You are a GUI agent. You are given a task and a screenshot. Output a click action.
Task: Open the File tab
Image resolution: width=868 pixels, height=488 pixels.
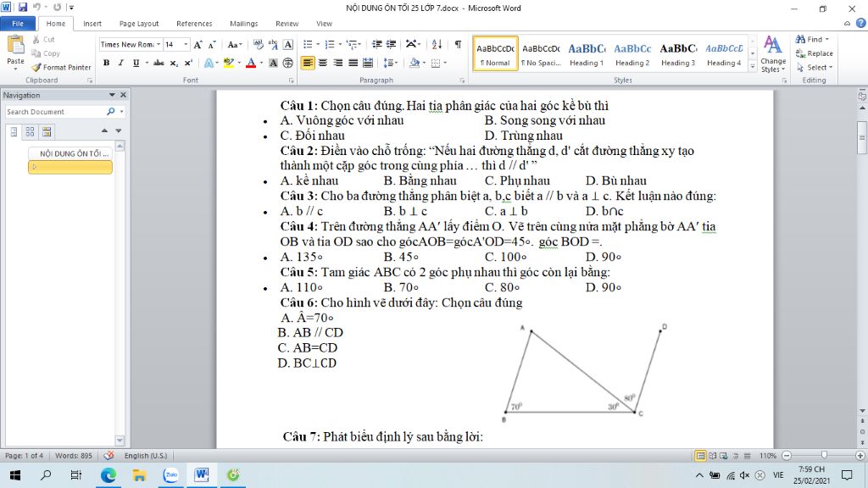[x=18, y=23]
